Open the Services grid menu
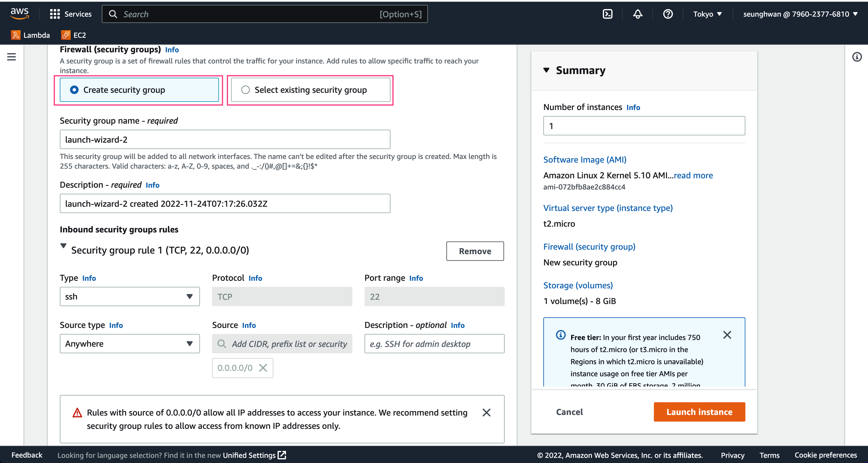 click(x=55, y=14)
